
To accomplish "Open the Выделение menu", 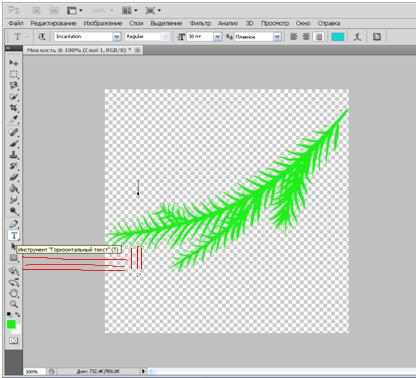I will [x=166, y=23].
